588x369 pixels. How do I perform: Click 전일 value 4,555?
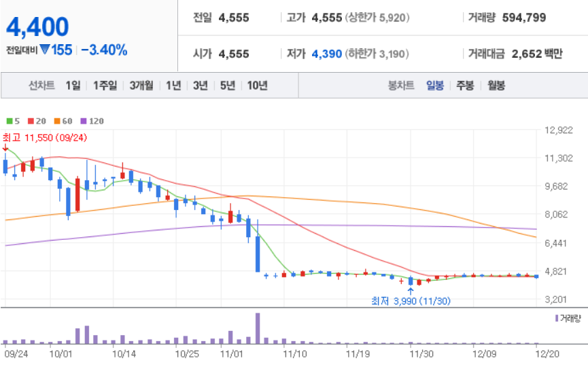point(234,18)
